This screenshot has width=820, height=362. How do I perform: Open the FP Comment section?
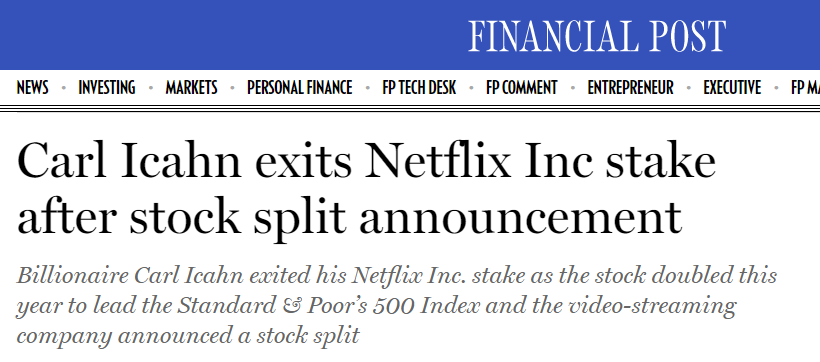pyautogui.click(x=521, y=87)
